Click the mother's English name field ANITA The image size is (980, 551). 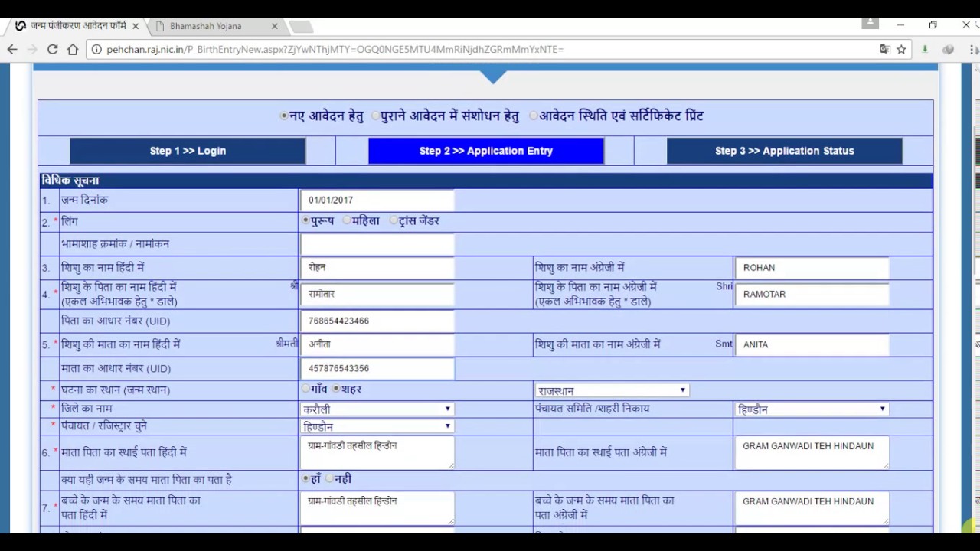click(812, 345)
